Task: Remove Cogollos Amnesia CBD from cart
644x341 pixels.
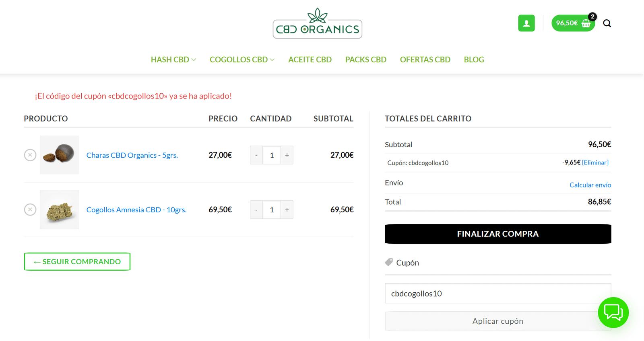Action: [30, 210]
